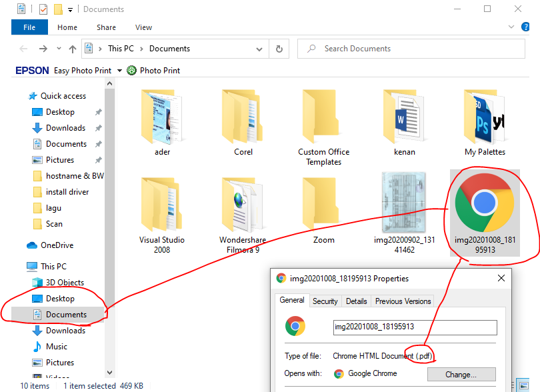
Task: Open pinned Downloads under Quick access
Action: [x=65, y=128]
